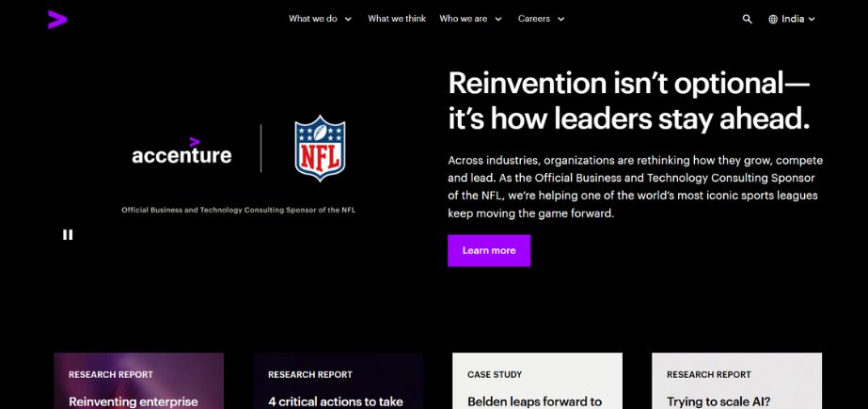Click the NFL shield logo
This screenshot has width=868, height=409.
(320, 149)
